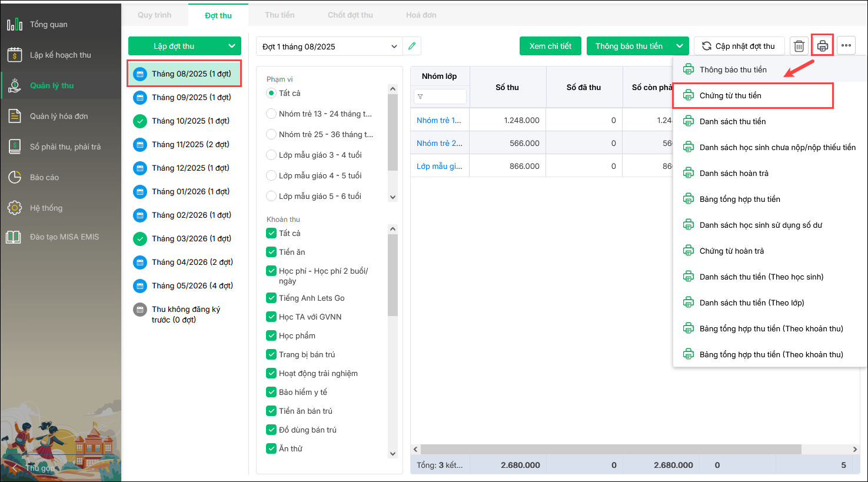The height and width of the screenshot is (482, 868).
Task: Open Đào tạo MISA EMIS
Action: 64,237
